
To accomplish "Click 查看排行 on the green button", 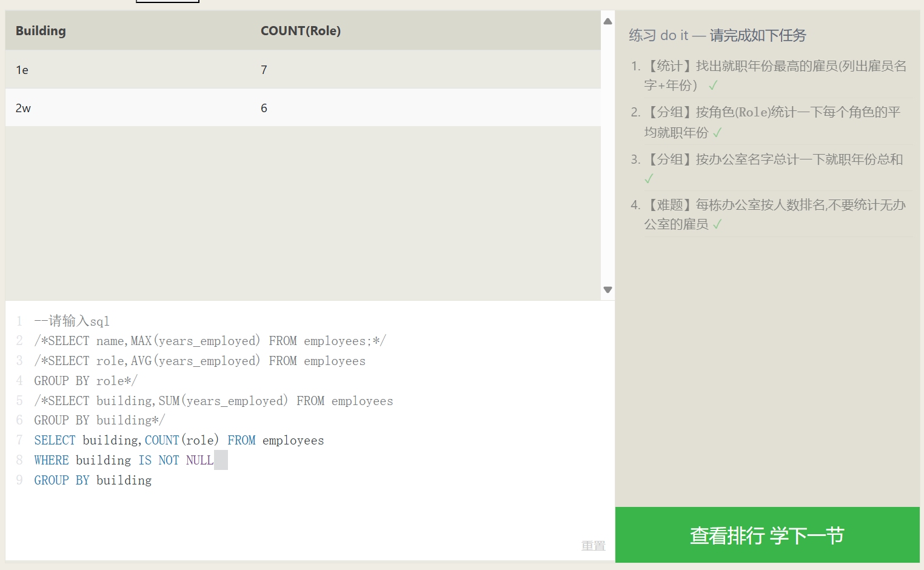I will [x=727, y=535].
